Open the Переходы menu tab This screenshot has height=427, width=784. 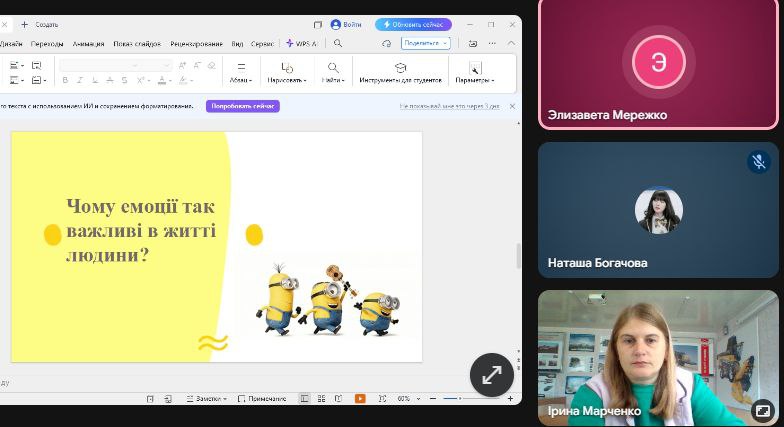tap(47, 44)
